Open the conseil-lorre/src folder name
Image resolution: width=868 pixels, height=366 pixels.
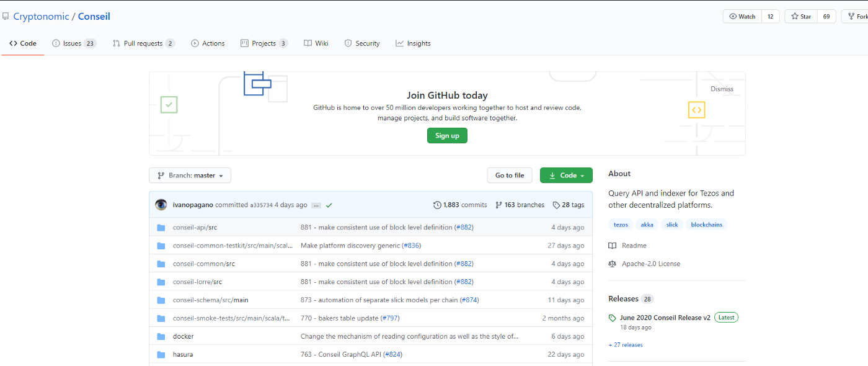[x=197, y=282]
